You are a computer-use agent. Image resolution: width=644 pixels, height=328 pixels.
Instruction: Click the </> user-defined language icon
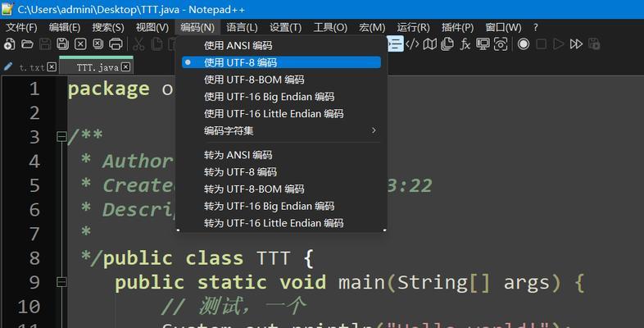click(x=412, y=44)
